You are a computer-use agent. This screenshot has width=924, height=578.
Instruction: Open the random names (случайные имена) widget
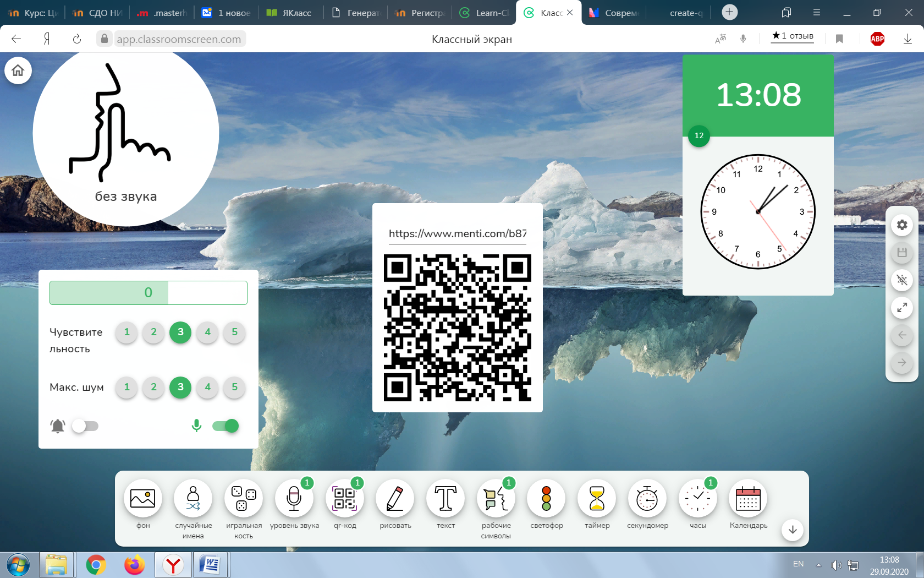click(193, 499)
